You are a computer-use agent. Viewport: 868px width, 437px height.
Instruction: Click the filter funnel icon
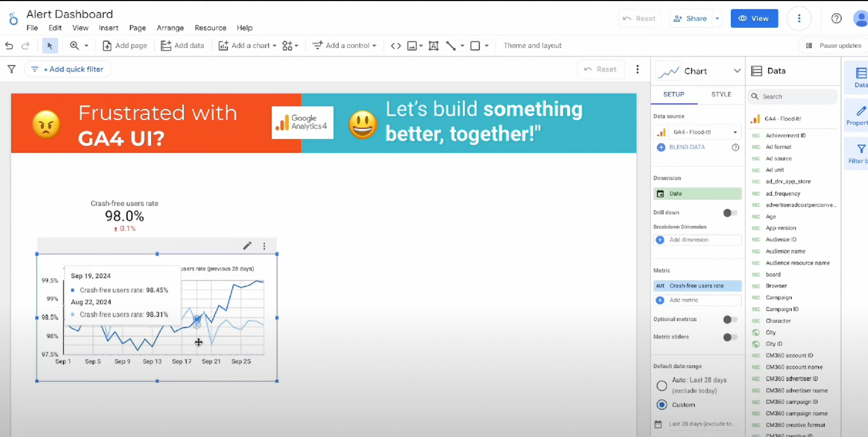[12, 69]
